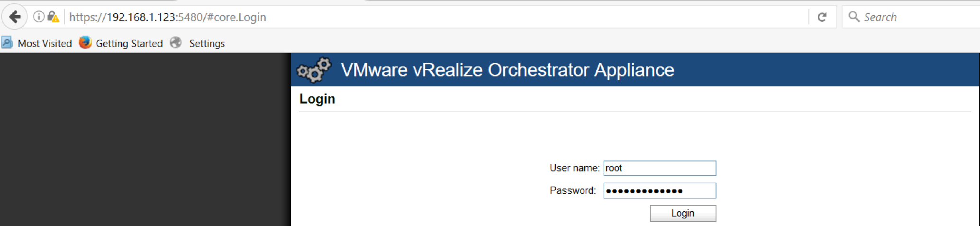The height and width of the screenshot is (226, 980).
Task: Open the Settings bookmark
Action: tap(207, 43)
